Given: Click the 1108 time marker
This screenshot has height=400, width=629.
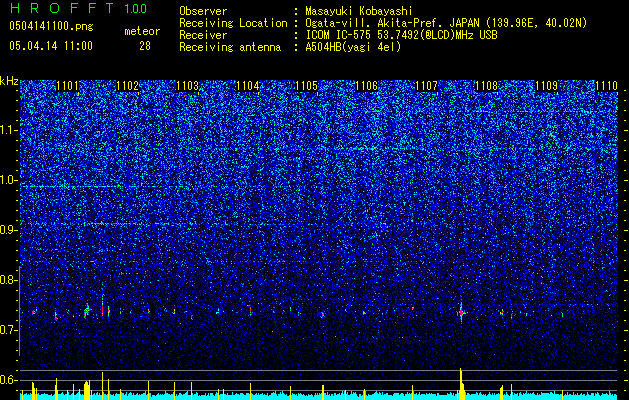Looking at the screenshot, I should (486, 86).
